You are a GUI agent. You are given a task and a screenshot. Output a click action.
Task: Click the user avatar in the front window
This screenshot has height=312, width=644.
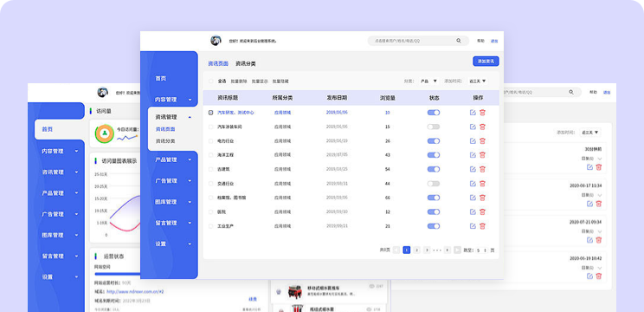point(216,40)
